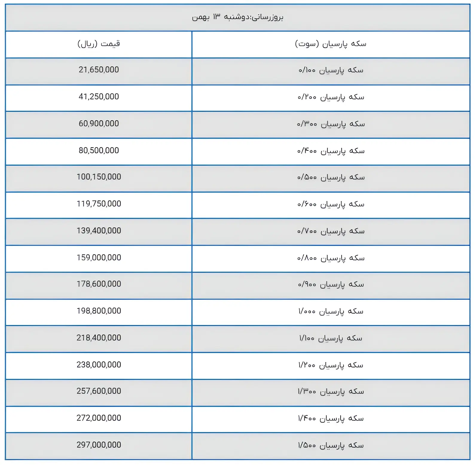476x465 pixels.
Task: Click the سکه پارسیان (سوت) column header
Action: point(330,44)
